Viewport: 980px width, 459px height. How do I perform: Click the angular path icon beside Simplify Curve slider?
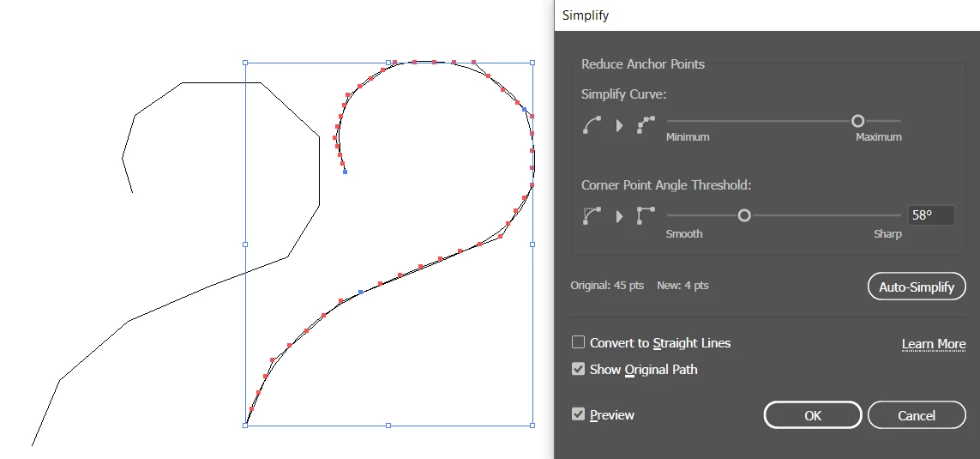pos(646,125)
